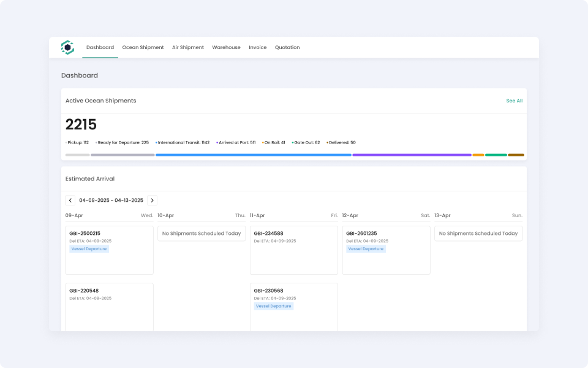
Task: Click the light gray Pickup bar segment
Action: point(78,155)
